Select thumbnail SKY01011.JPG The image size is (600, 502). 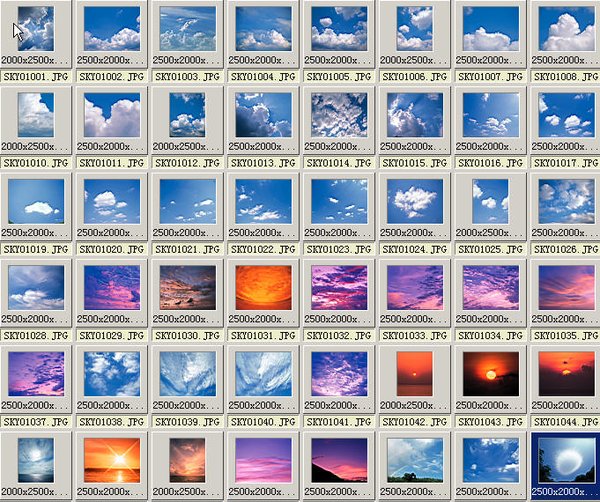point(112,115)
